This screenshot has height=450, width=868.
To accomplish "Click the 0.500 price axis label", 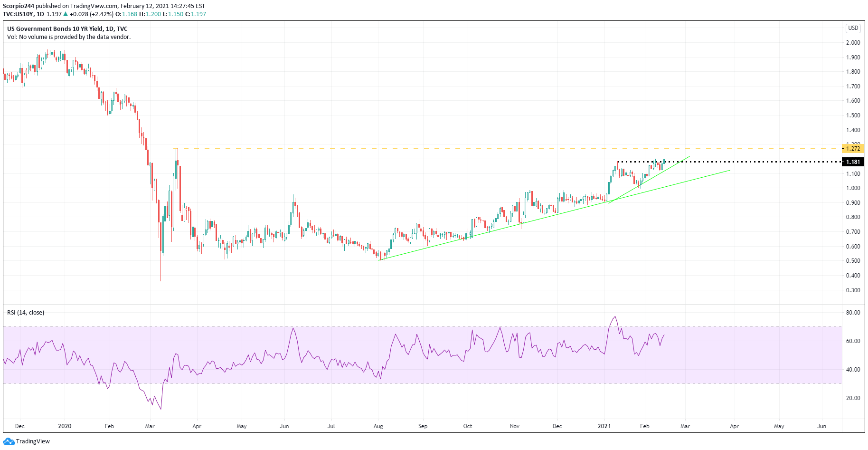I will pyautogui.click(x=853, y=261).
